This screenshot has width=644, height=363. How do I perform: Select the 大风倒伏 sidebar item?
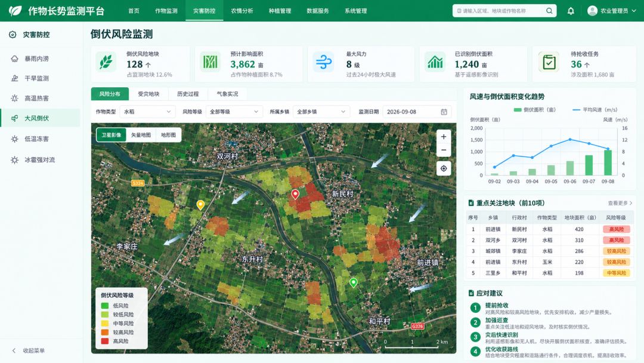click(41, 118)
